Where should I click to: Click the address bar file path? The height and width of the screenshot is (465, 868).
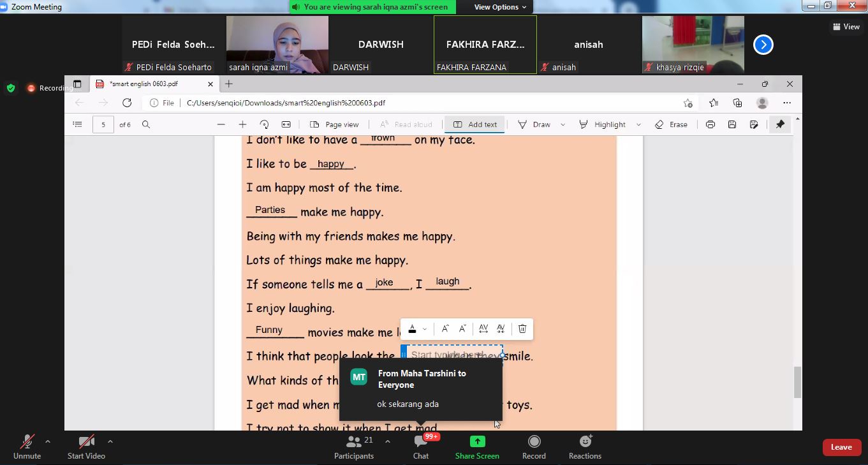(286, 103)
